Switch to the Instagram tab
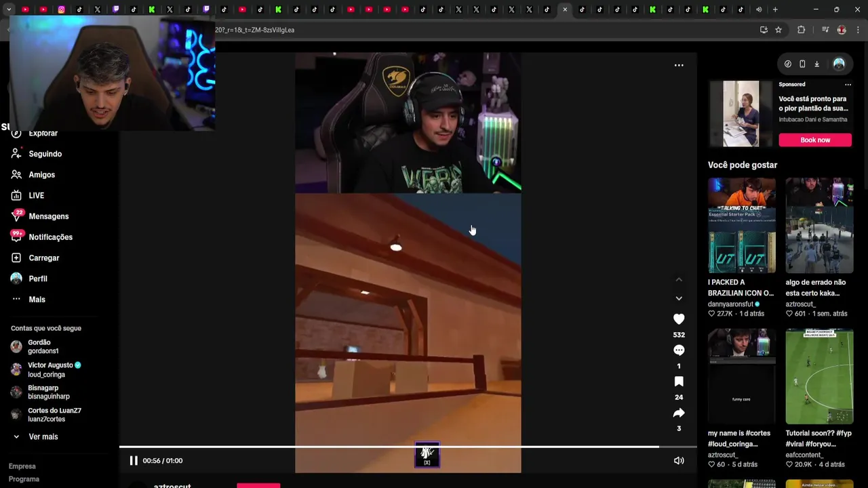 (61, 9)
